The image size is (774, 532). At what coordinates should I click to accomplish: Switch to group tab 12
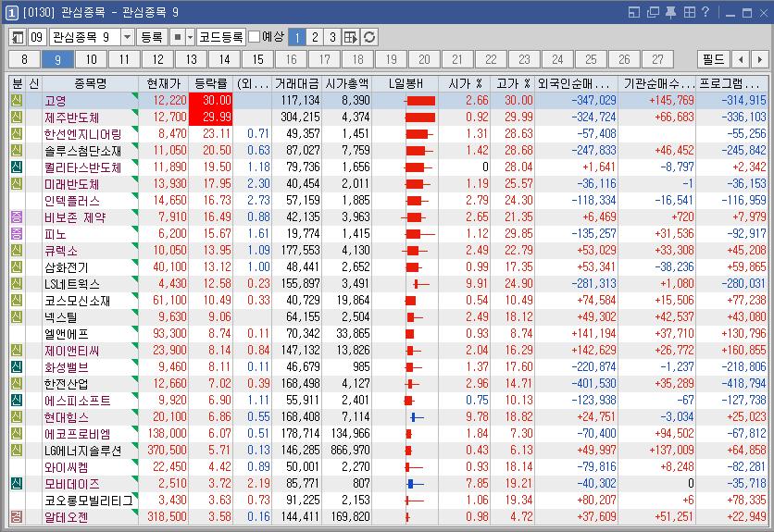point(158,59)
